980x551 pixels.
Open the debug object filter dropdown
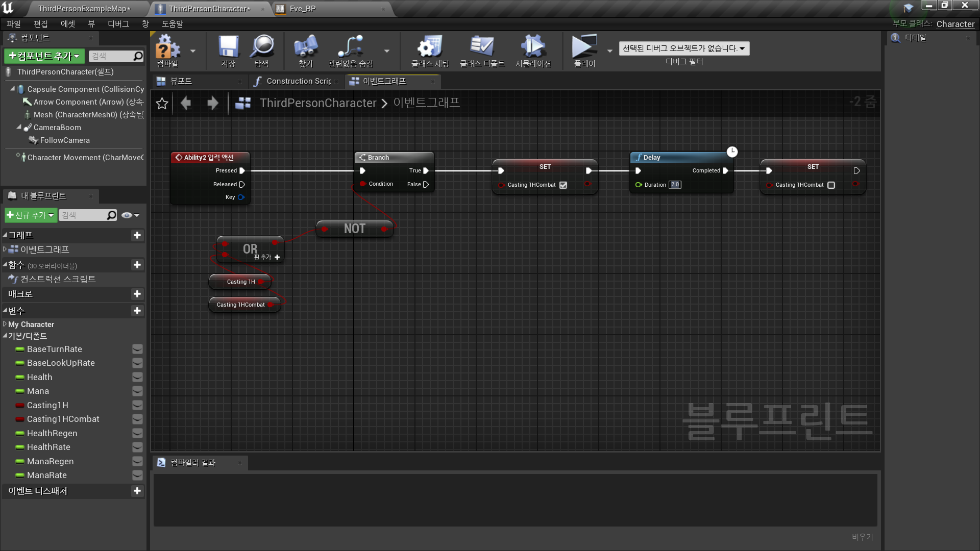[x=684, y=48]
